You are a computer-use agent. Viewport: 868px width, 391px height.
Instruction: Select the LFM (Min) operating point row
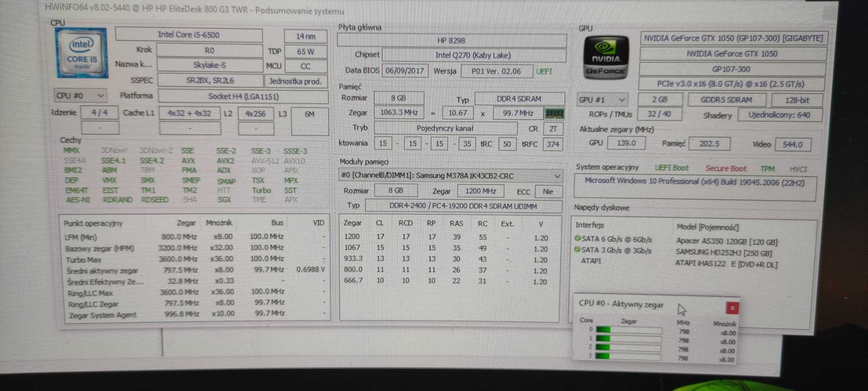pos(195,237)
